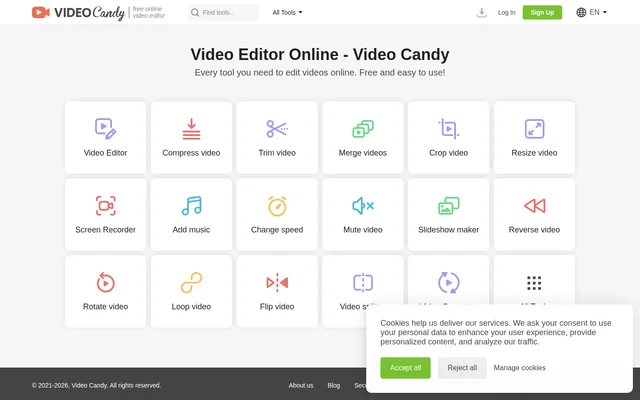Open the Mute video speaker icon
Screen dimensions: 640x400
[363, 206]
